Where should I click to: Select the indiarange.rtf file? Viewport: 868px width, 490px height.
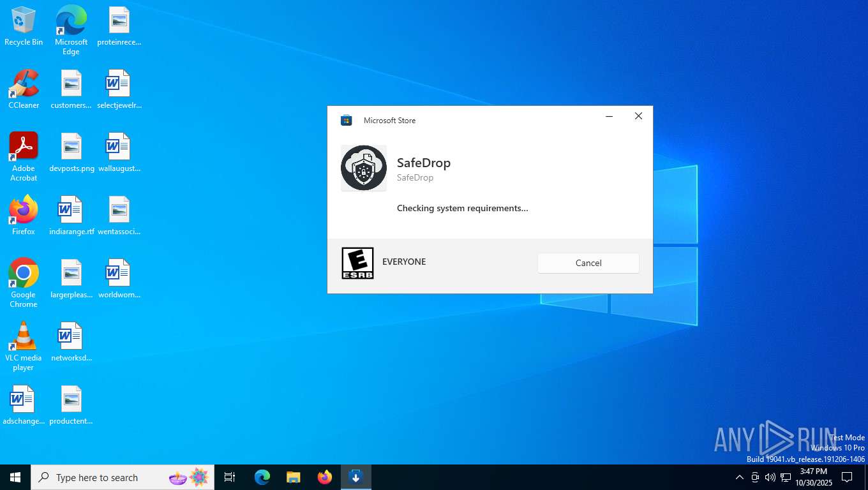[71, 216]
